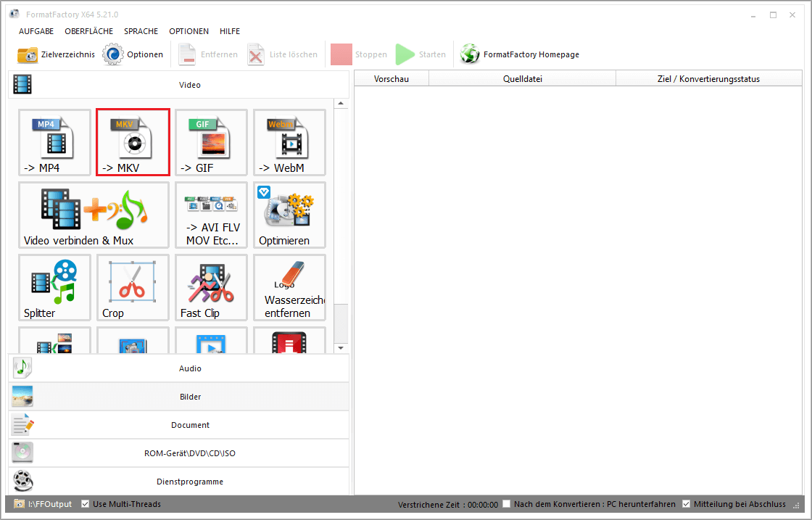The width and height of the screenshot is (812, 520).
Task: Click the -> WebM format icon
Action: 289,142
